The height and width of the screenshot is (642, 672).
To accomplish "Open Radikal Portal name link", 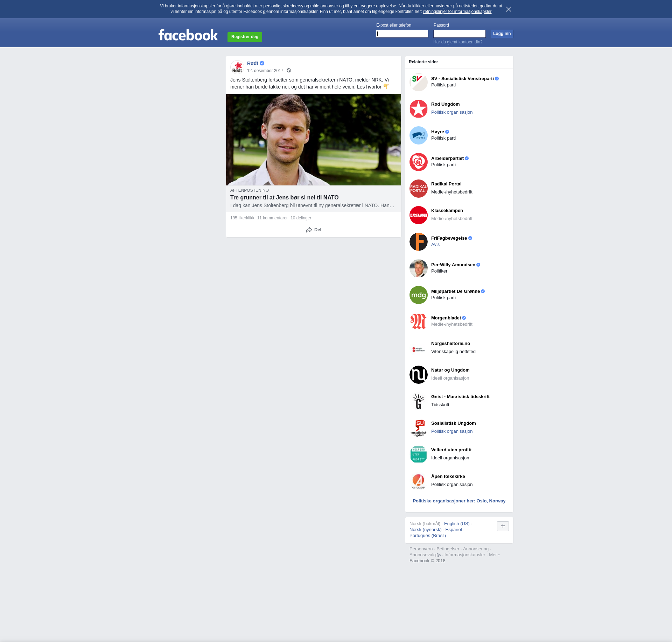I will click(446, 184).
